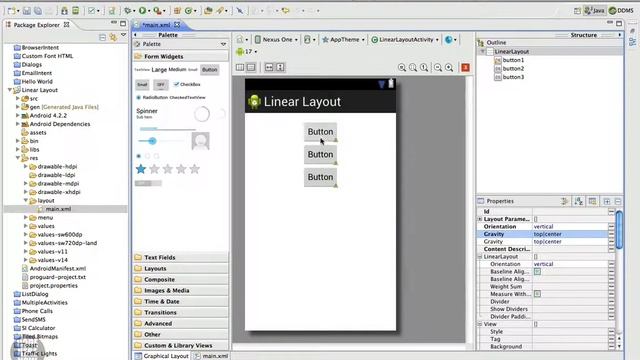
Task: Open the Text Fields palette section
Action: 180,258
